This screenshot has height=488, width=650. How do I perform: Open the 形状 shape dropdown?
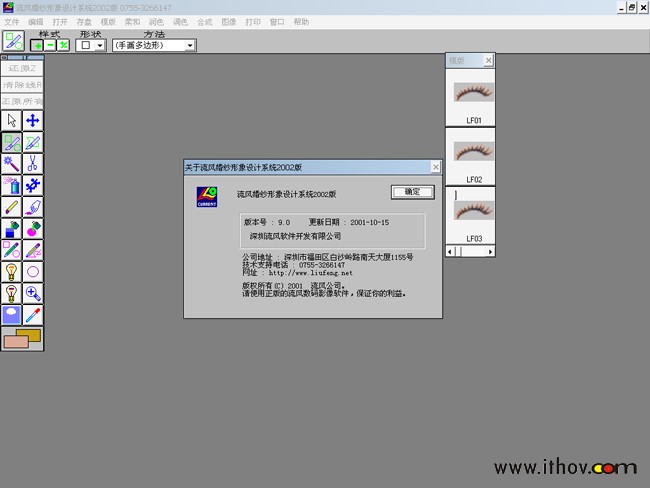[x=100, y=45]
